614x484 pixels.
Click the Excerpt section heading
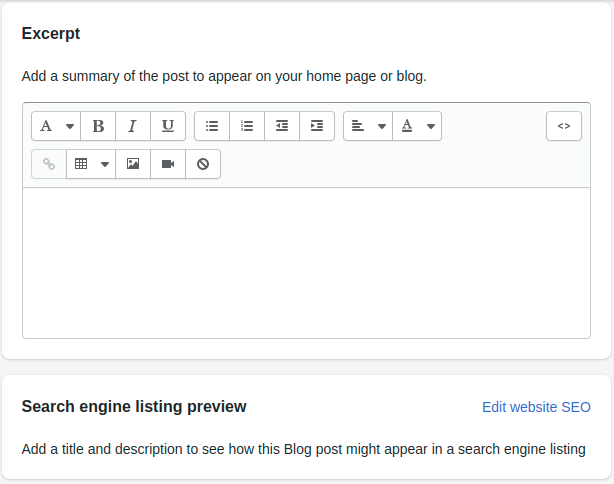click(51, 34)
